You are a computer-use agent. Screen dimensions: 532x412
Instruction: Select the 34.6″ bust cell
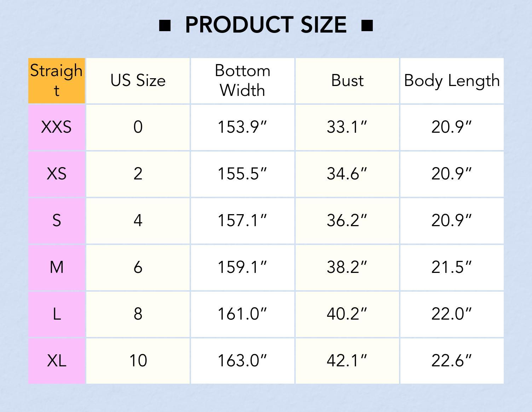347,174
